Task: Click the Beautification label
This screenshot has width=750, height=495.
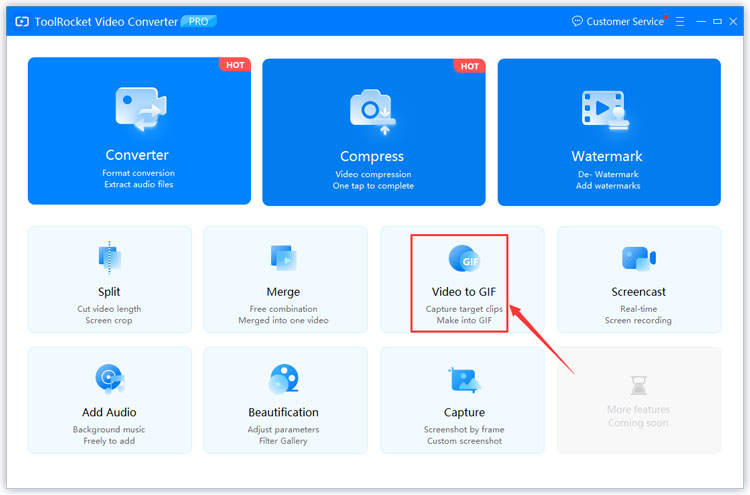Action: point(283,412)
